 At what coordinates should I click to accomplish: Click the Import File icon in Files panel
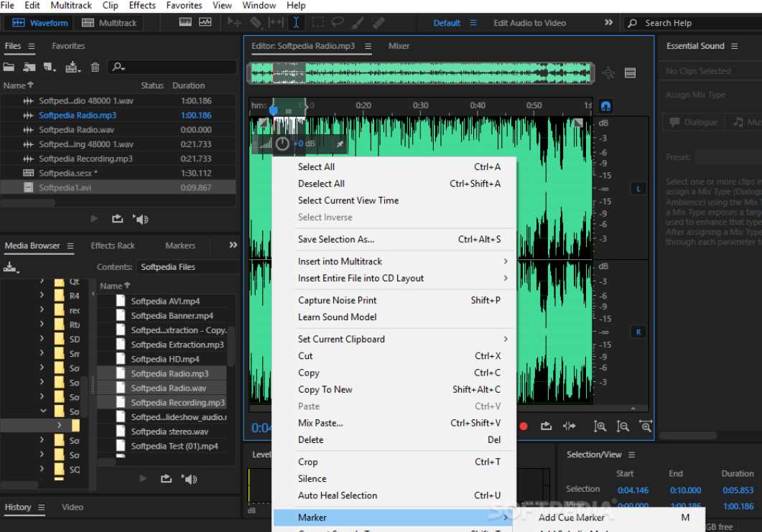coord(29,67)
